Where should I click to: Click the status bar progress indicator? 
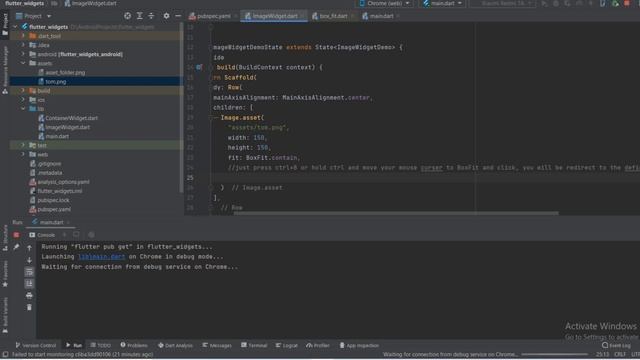pos(555,355)
